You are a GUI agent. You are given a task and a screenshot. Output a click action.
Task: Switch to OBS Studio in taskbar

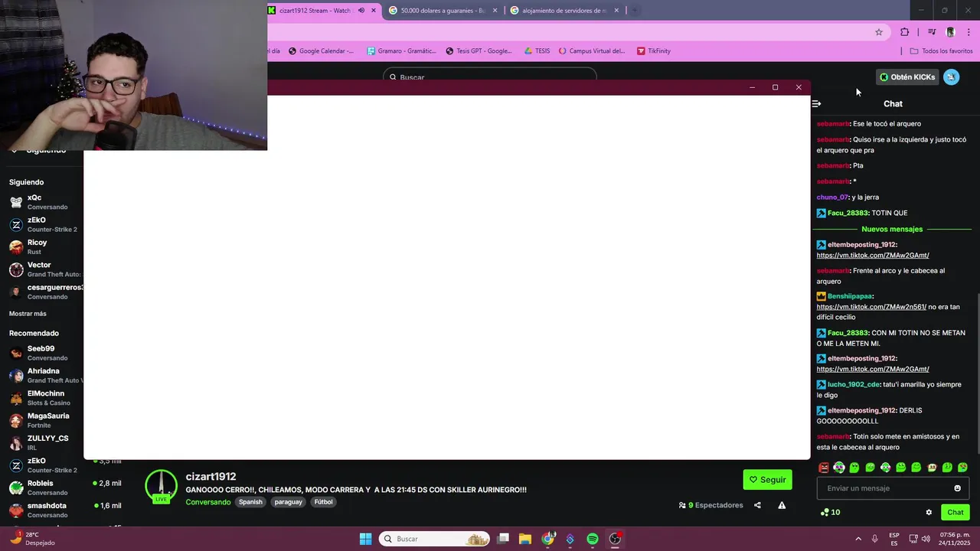click(x=615, y=539)
